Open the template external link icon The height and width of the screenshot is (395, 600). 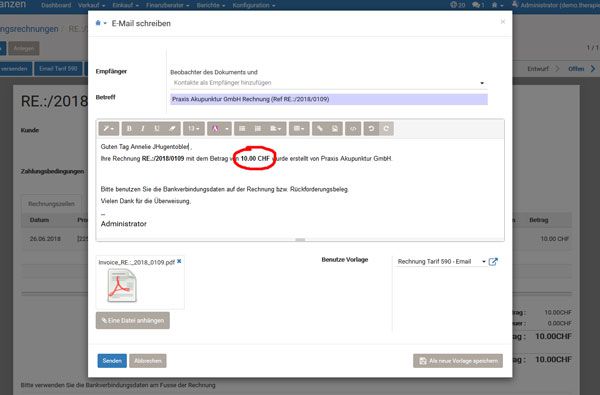point(493,262)
